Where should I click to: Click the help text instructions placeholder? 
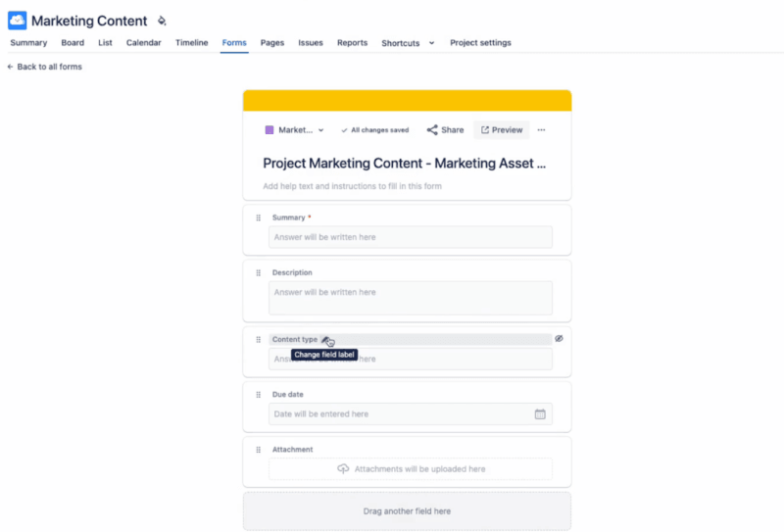coord(353,186)
